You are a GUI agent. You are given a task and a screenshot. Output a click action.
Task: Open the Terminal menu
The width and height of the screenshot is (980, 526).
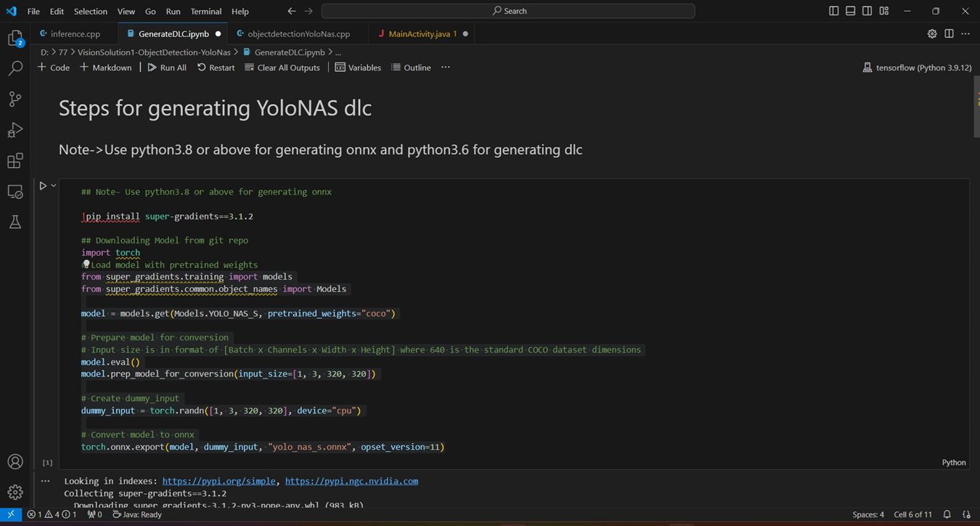point(205,11)
